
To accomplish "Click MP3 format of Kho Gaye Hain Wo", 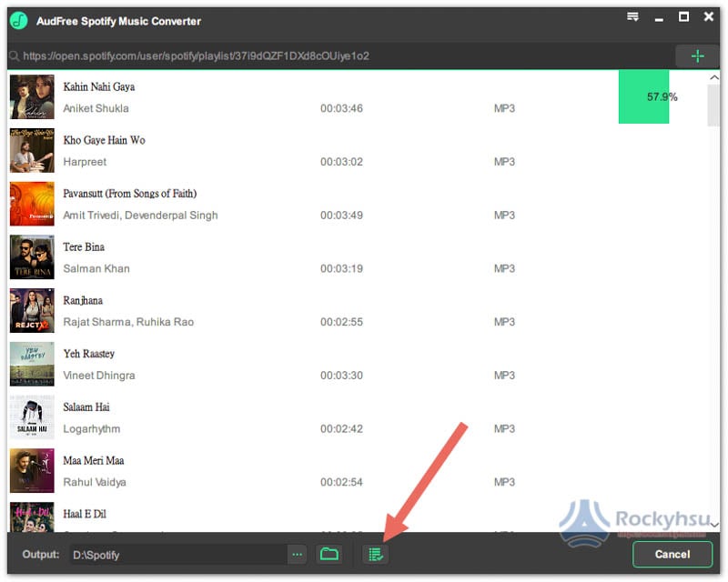I will click(505, 162).
